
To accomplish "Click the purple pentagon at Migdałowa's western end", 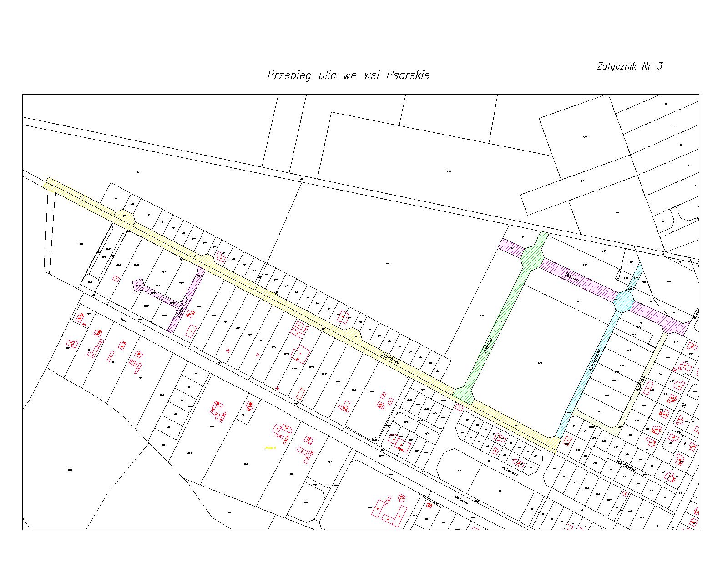I will click(x=137, y=285).
